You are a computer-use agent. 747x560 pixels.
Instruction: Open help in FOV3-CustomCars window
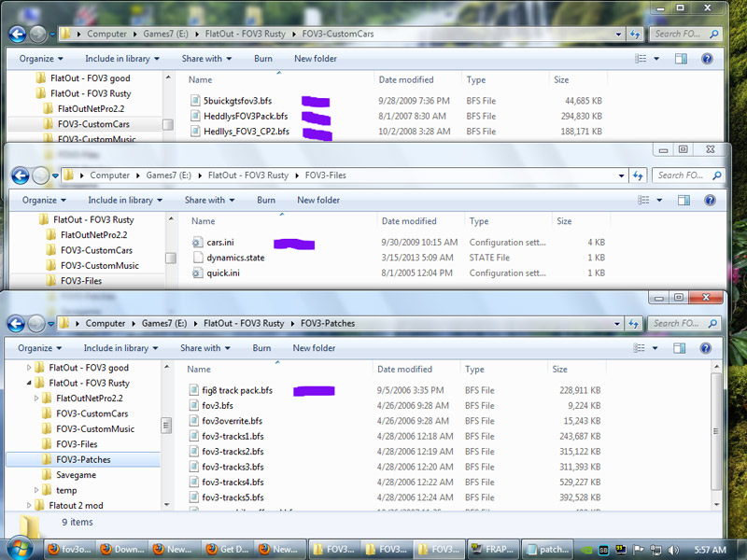click(707, 59)
